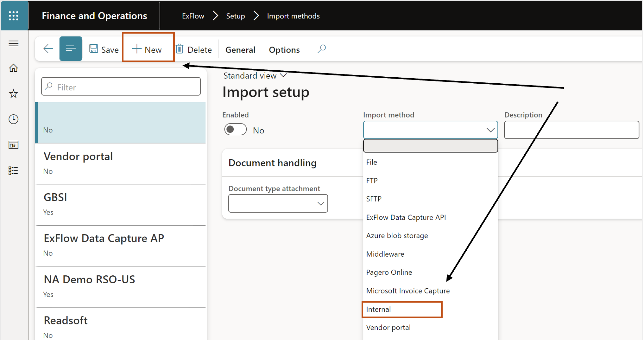Screen dimensions: 644x340
Task: Click Import methods in the breadcrumb
Action: coord(293,16)
